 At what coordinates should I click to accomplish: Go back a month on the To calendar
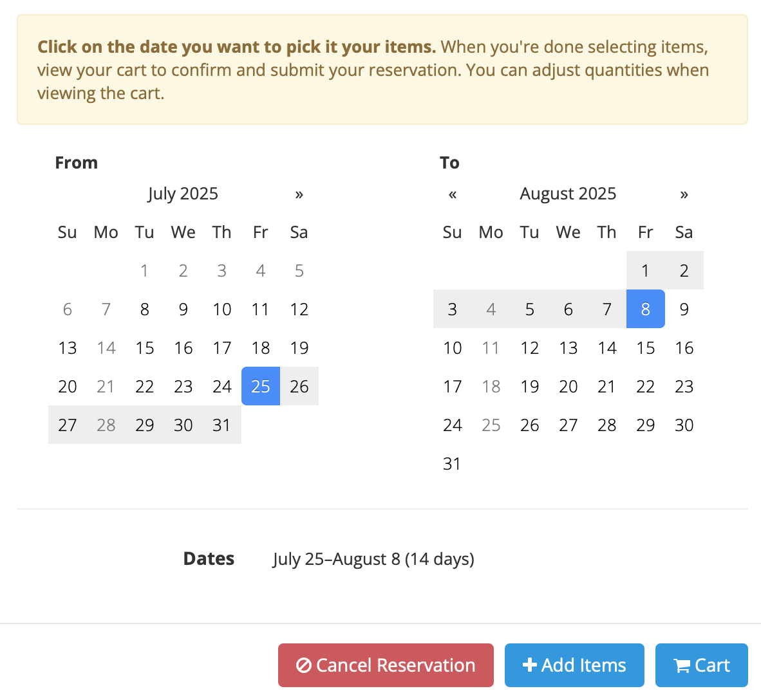(x=452, y=194)
